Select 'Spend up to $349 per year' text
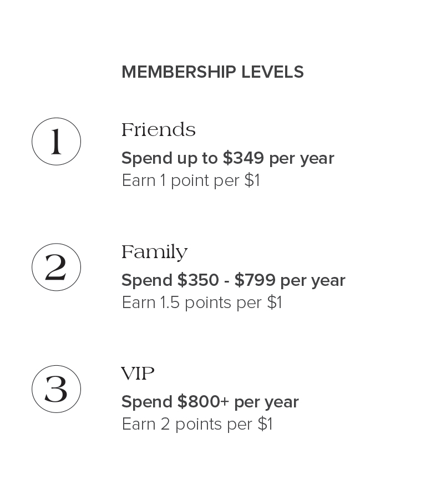This screenshot has width=426, height=504. coord(228,158)
